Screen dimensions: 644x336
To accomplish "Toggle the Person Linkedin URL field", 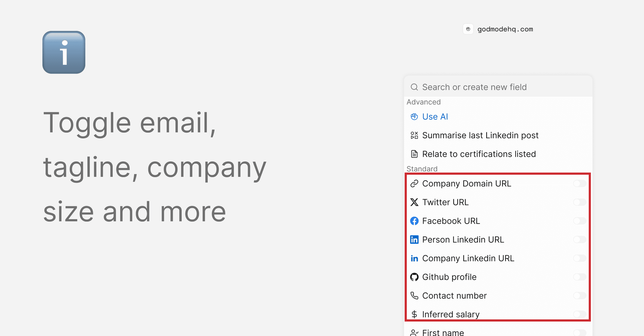I will point(579,240).
